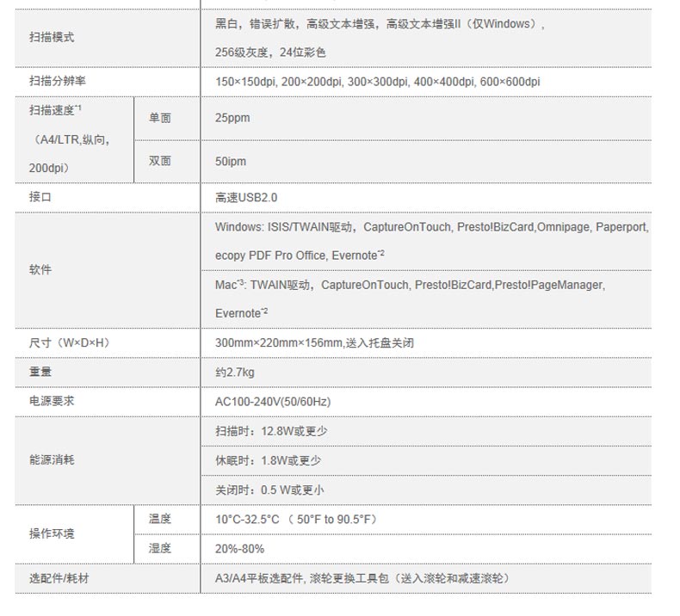Viewport: 680px width, 616px height.
Task: Click the 休眠时：1.8W或更少 entry
Action: tap(268, 460)
